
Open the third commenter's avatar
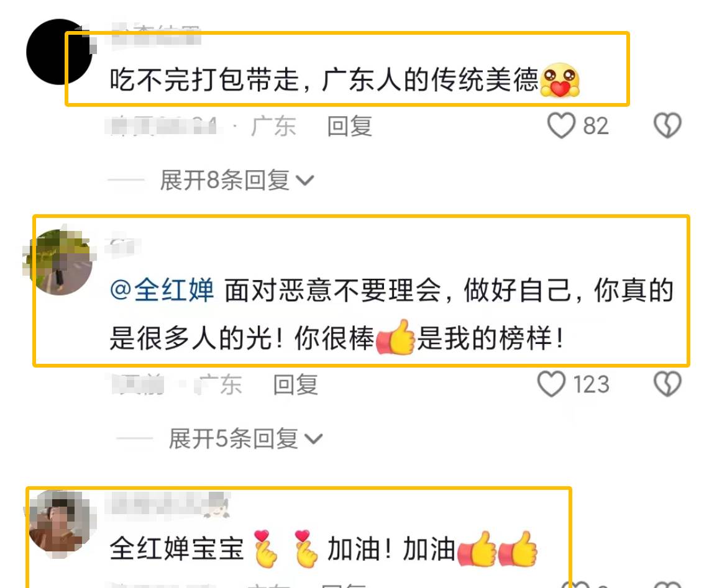[59, 523]
